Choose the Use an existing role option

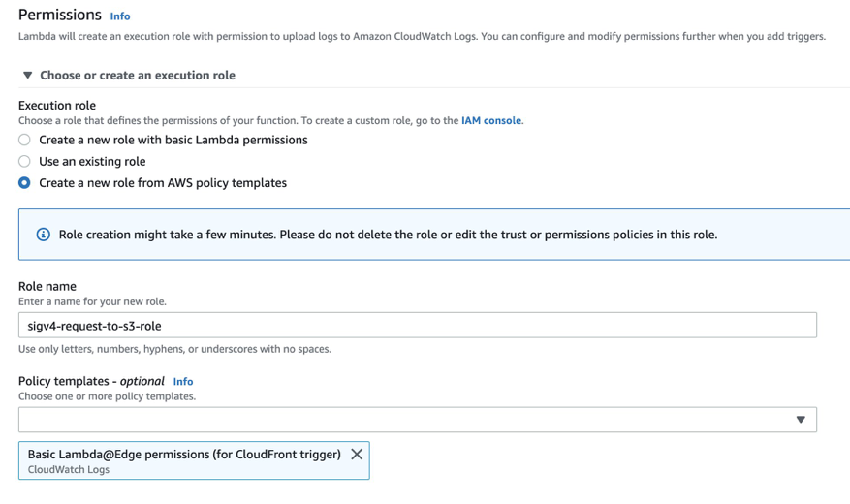coord(25,161)
